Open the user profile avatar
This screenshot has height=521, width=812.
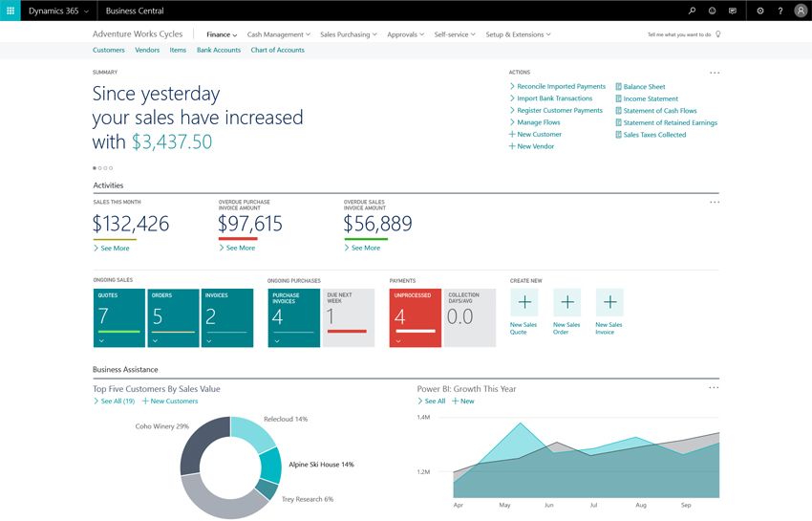(801, 11)
